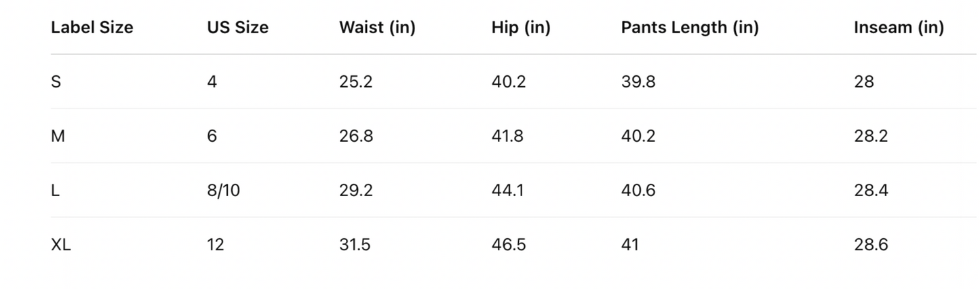Select the S label size cell
Viewport: 980px width, 289px height.
point(56,82)
